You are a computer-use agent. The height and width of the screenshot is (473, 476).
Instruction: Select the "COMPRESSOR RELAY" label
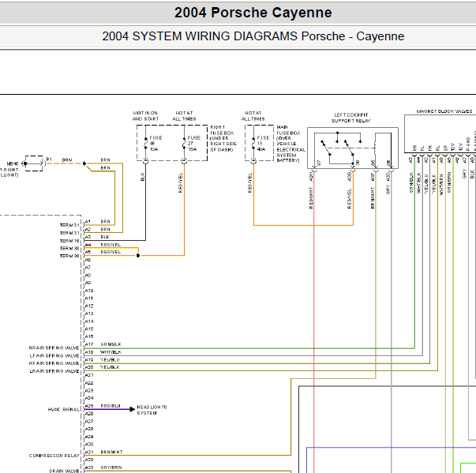tap(54, 456)
